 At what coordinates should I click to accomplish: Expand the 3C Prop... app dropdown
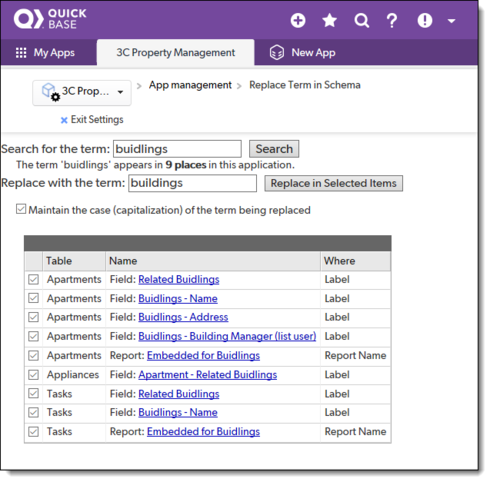pyautogui.click(x=82, y=93)
